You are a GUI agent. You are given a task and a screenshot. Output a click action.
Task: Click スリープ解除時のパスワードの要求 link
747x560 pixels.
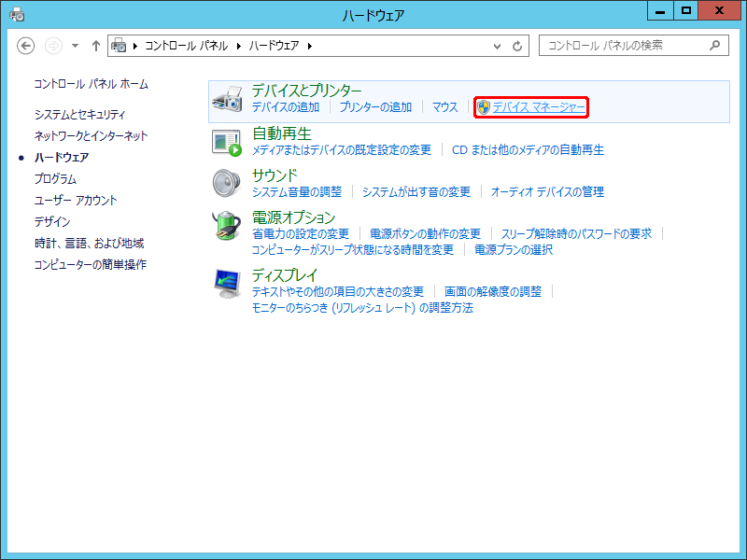click(576, 234)
